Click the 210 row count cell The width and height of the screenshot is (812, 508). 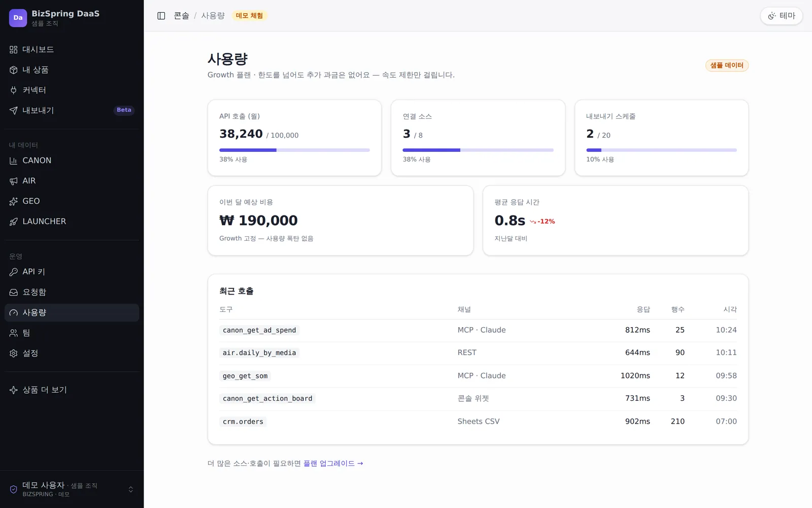[x=678, y=421]
